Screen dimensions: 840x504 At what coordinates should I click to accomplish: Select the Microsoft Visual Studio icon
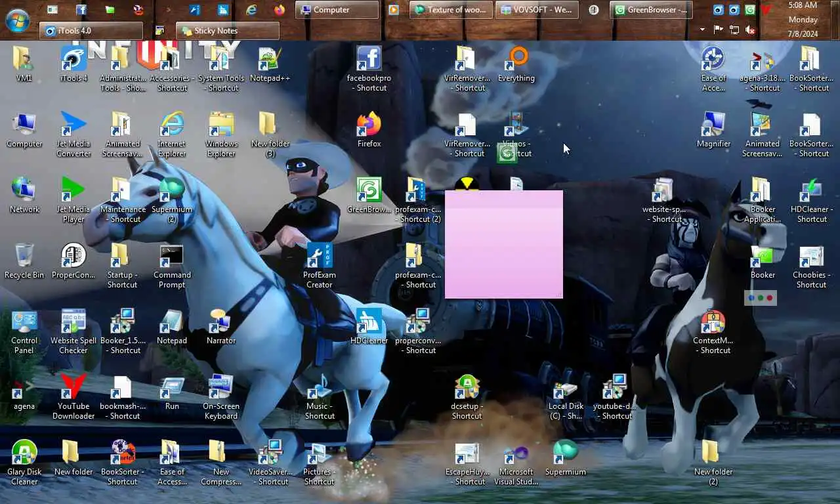coord(516,463)
